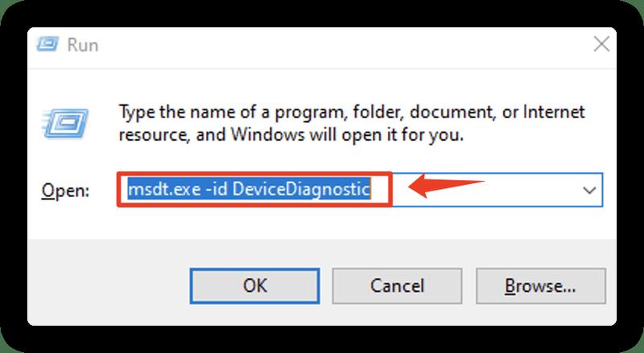Viewport: 644px width, 353px height.
Task: Click the small Run icon in title bar
Action: [x=47, y=44]
